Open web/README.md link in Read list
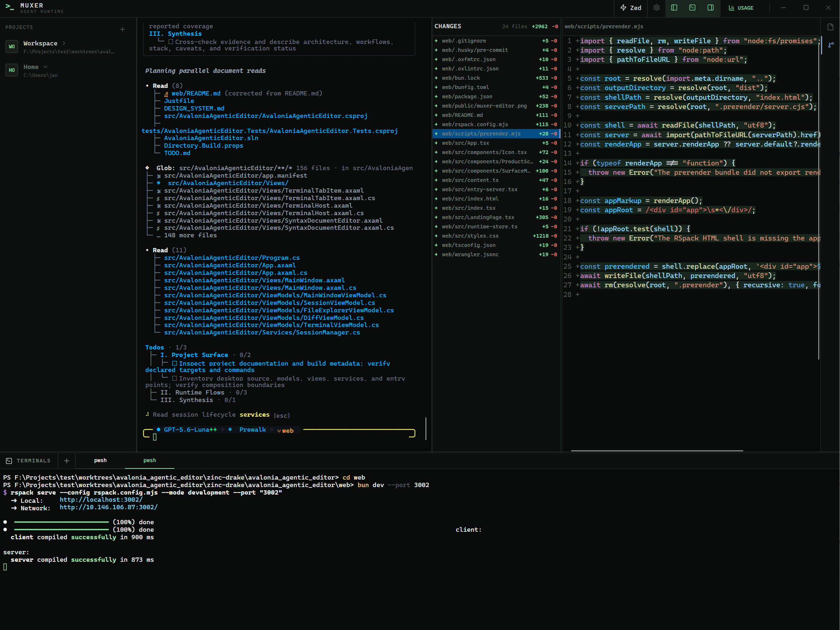Image resolution: width=840 pixels, height=630 pixels. (196, 93)
